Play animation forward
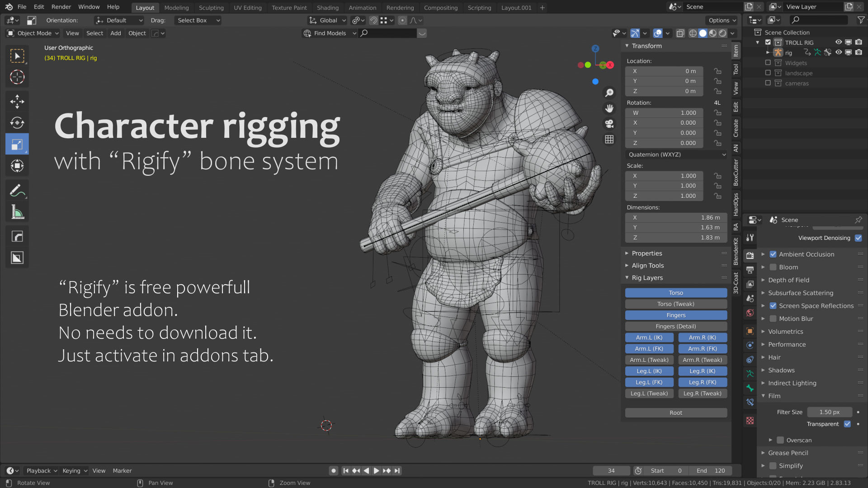The image size is (868, 488). pyautogui.click(x=377, y=471)
